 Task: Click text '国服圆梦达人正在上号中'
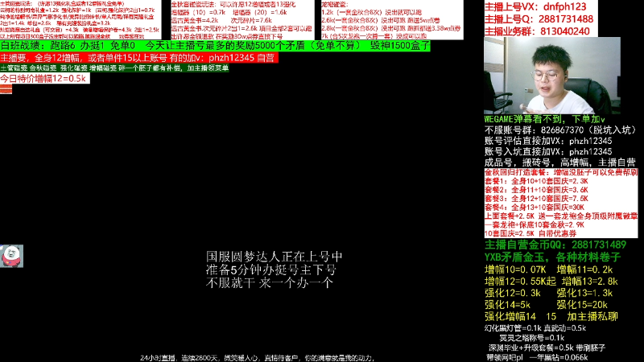click(274, 257)
